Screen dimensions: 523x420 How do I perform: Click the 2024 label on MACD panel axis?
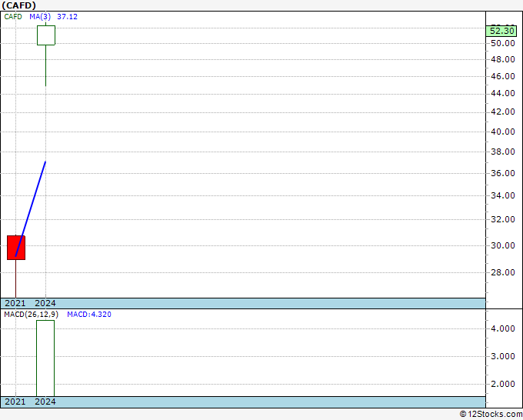point(45,402)
